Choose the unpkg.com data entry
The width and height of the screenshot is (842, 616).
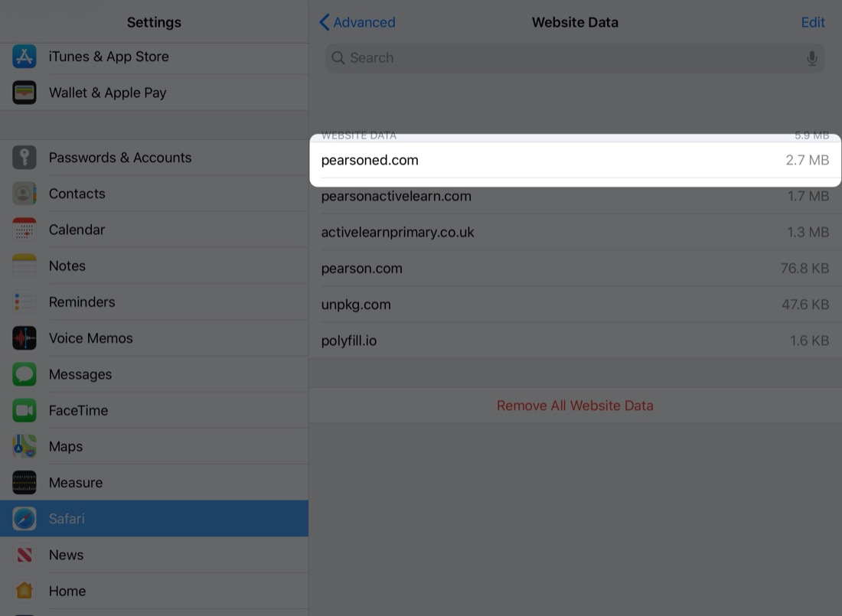point(575,305)
